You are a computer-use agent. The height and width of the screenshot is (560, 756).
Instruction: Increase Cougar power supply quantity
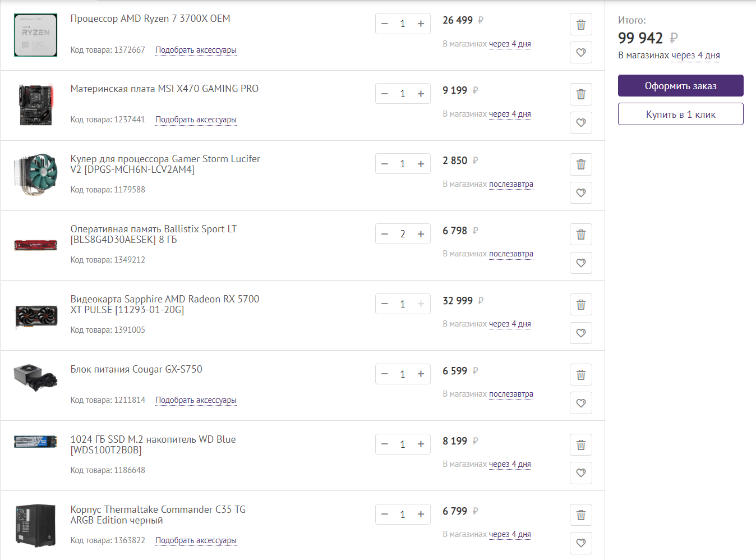(421, 374)
